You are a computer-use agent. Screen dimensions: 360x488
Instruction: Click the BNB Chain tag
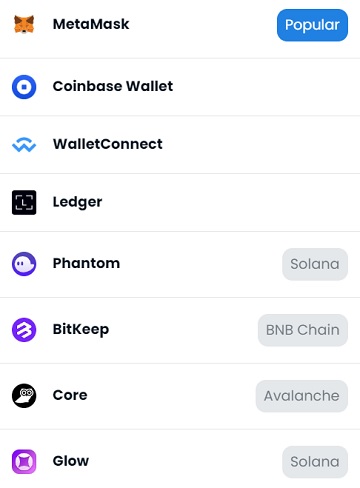coord(303,330)
